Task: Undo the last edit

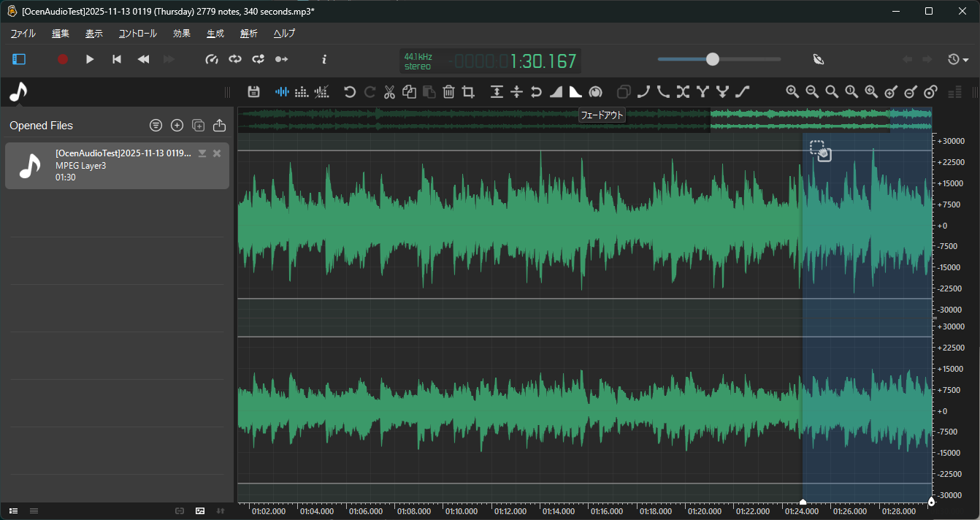Action: tap(350, 91)
